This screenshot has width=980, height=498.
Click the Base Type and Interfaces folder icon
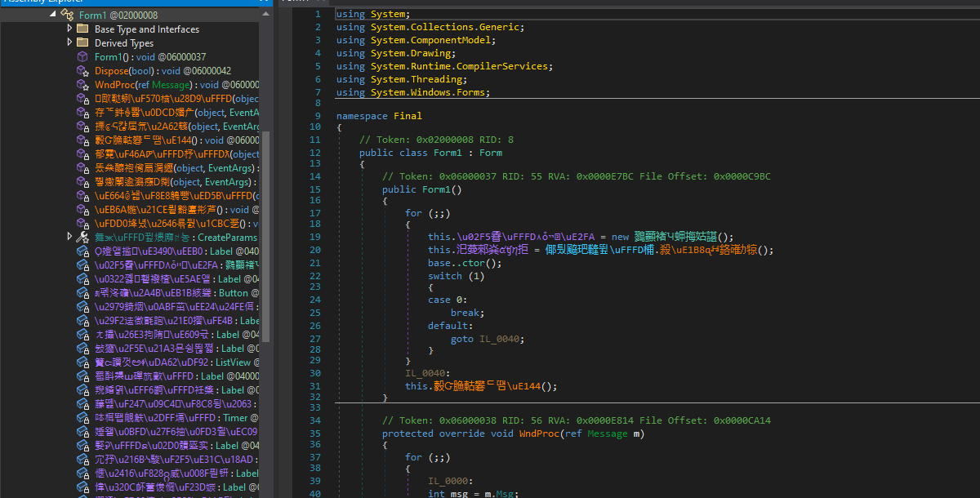[82, 29]
